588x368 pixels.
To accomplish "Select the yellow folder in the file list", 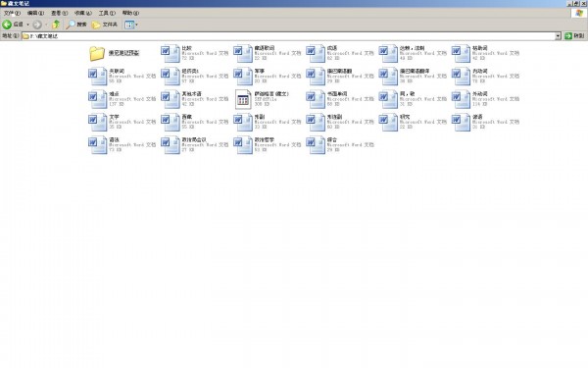I will 97,53.
